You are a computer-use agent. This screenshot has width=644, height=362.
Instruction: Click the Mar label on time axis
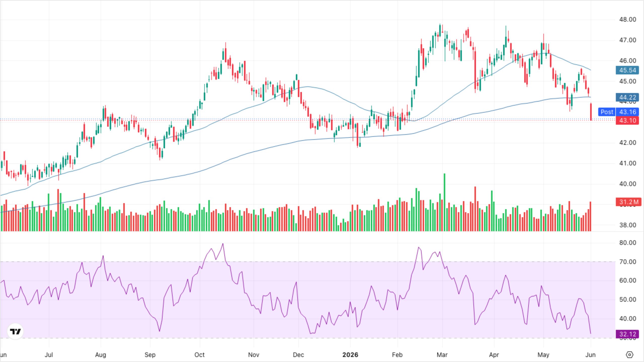click(x=442, y=355)
